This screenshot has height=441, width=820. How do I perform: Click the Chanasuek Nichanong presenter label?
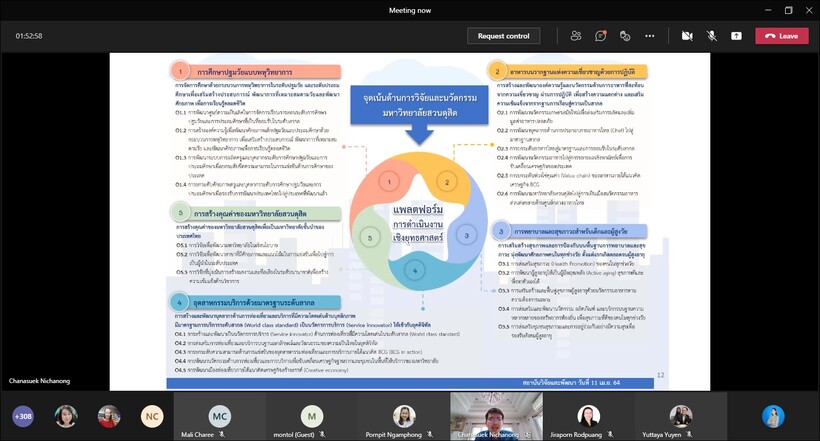(39, 381)
